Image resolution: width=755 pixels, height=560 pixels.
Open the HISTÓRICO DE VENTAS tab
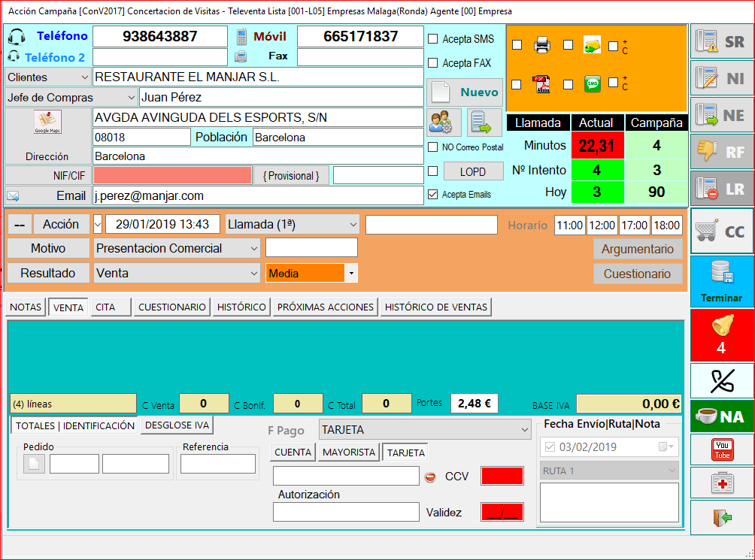[435, 307]
